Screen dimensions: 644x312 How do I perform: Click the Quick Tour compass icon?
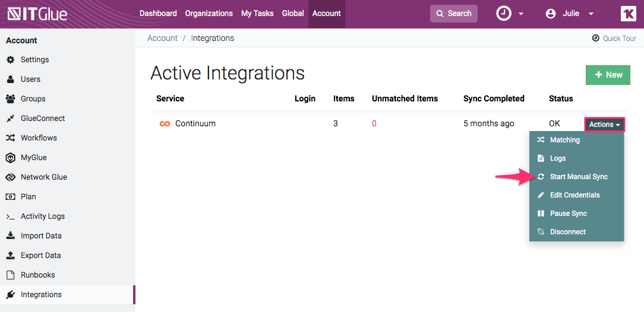pos(596,38)
